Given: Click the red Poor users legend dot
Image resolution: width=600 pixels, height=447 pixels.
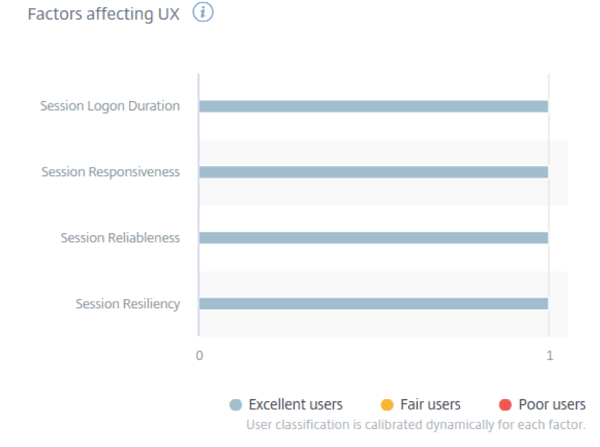Looking at the screenshot, I should click(506, 405).
